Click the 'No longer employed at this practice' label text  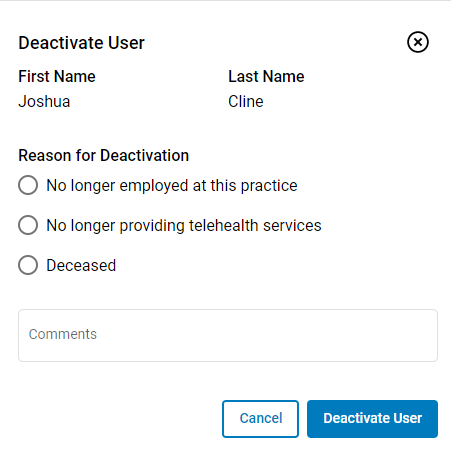(x=172, y=185)
